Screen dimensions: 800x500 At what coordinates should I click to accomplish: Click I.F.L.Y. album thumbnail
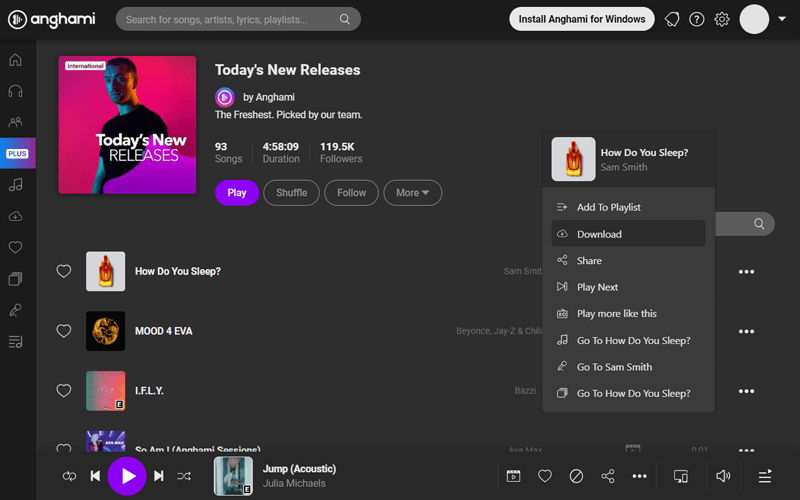(x=106, y=390)
